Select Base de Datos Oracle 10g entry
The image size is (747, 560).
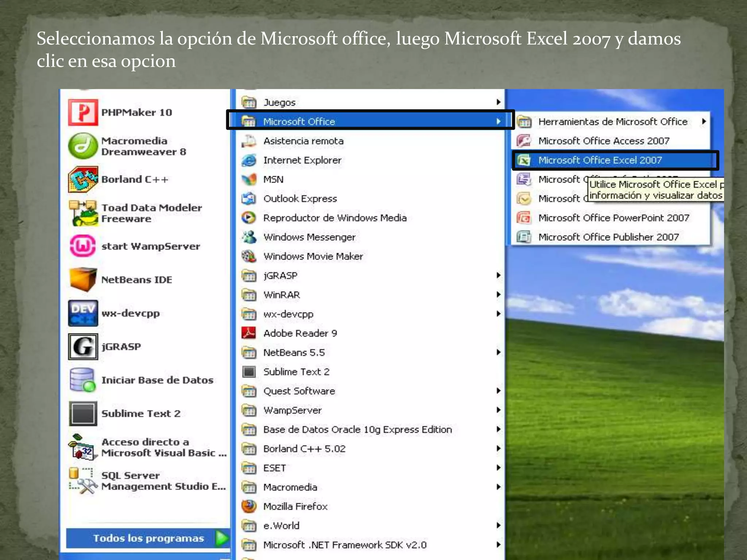[371, 429]
